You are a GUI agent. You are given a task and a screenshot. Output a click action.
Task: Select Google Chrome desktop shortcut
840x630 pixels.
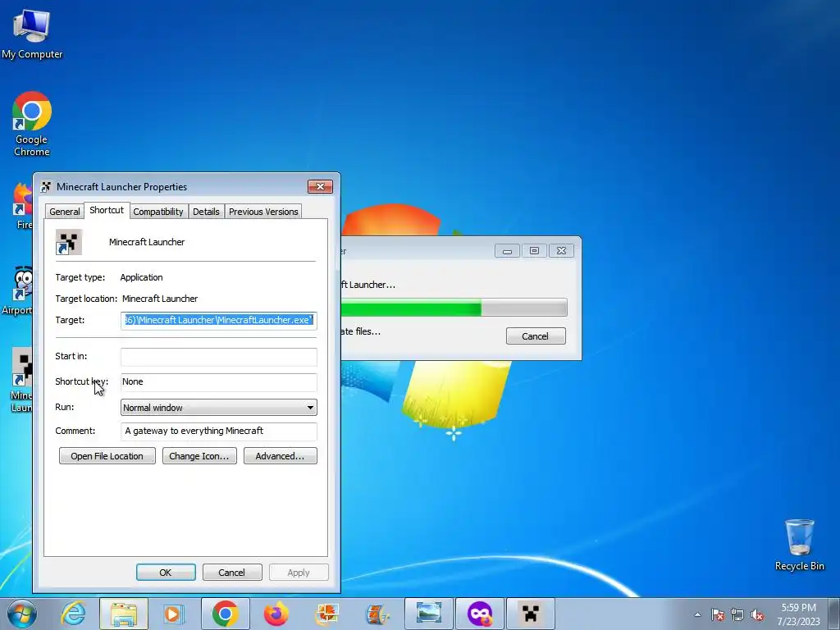(32, 125)
